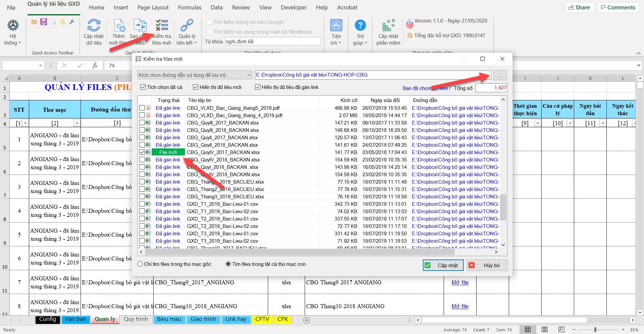Open the Name Box dropdown arrow
This screenshot has width=644, height=334.
click(x=40, y=66)
